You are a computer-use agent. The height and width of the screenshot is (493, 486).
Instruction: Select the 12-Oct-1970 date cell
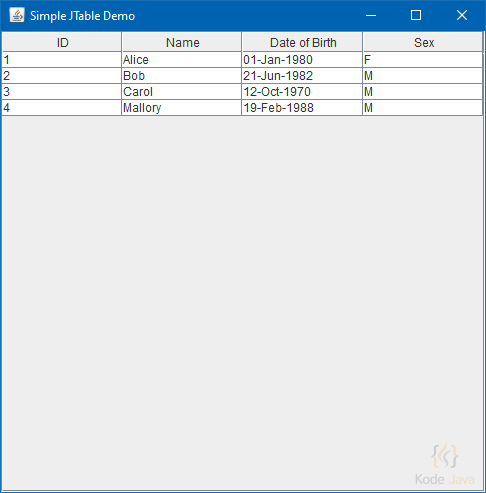point(302,92)
